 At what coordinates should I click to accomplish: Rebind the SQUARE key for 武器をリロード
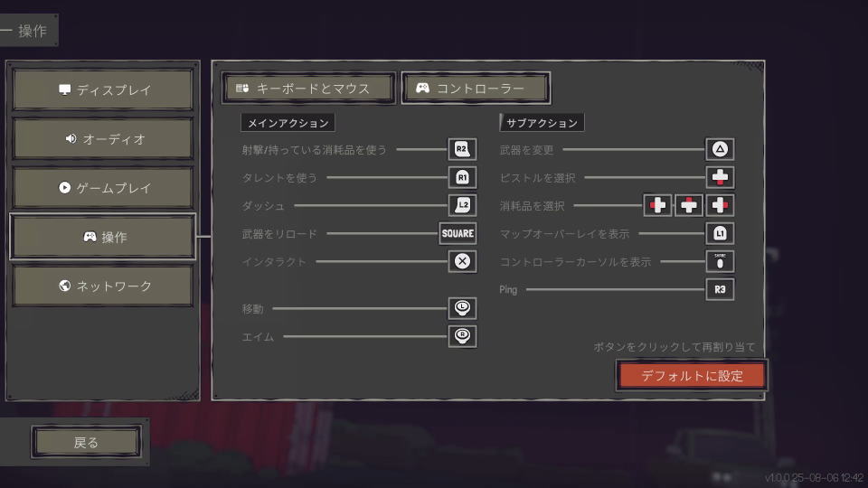coord(458,233)
